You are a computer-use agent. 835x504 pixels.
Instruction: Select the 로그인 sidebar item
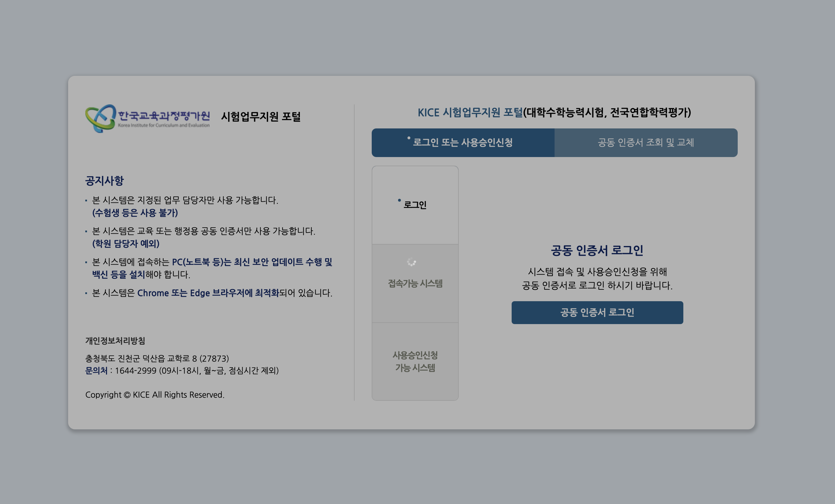(415, 204)
